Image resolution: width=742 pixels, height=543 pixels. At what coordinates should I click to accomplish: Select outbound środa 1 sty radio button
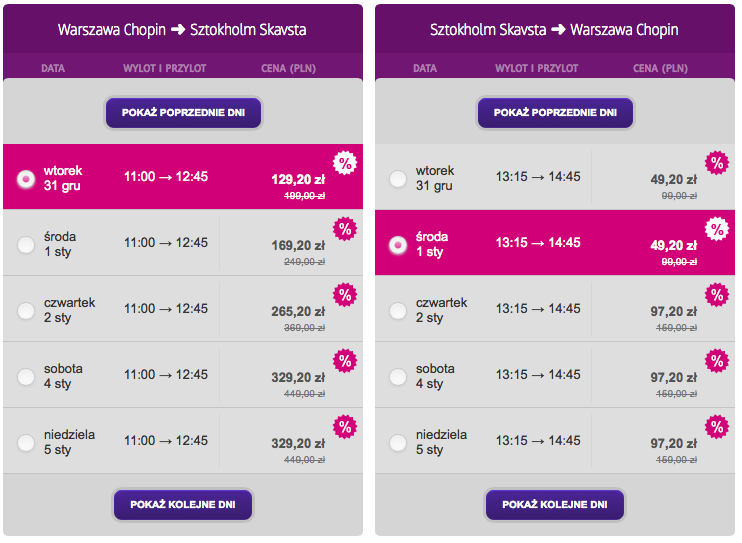[26, 245]
